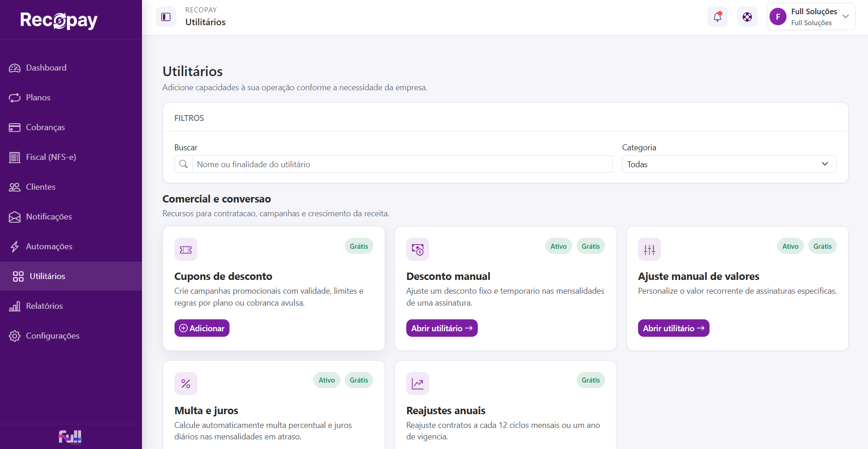Open the Relatórios menu item

tap(71, 306)
